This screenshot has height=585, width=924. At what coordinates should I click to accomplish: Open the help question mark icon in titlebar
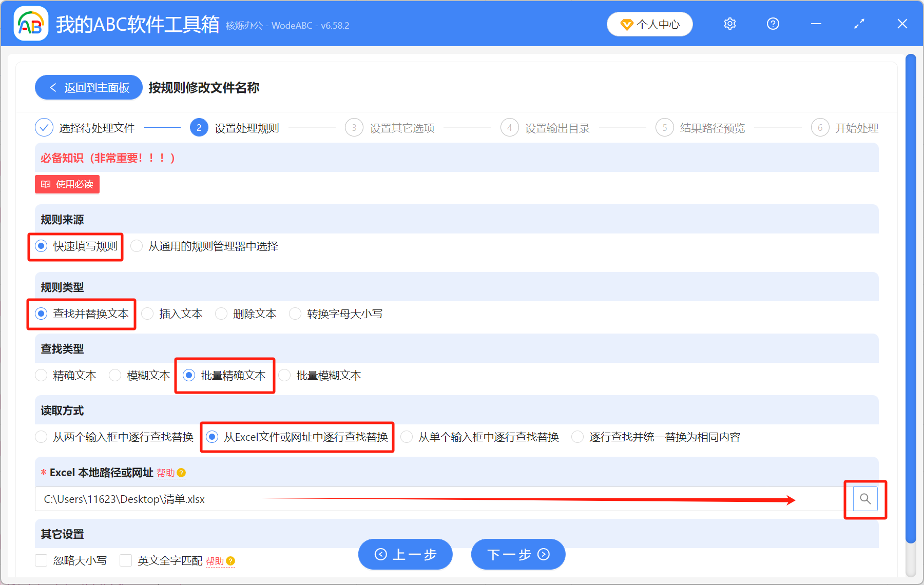(x=773, y=24)
